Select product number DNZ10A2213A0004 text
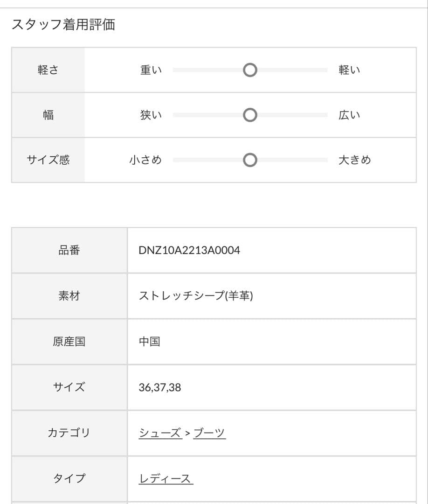Screen dimensions: 428x504 (189, 251)
